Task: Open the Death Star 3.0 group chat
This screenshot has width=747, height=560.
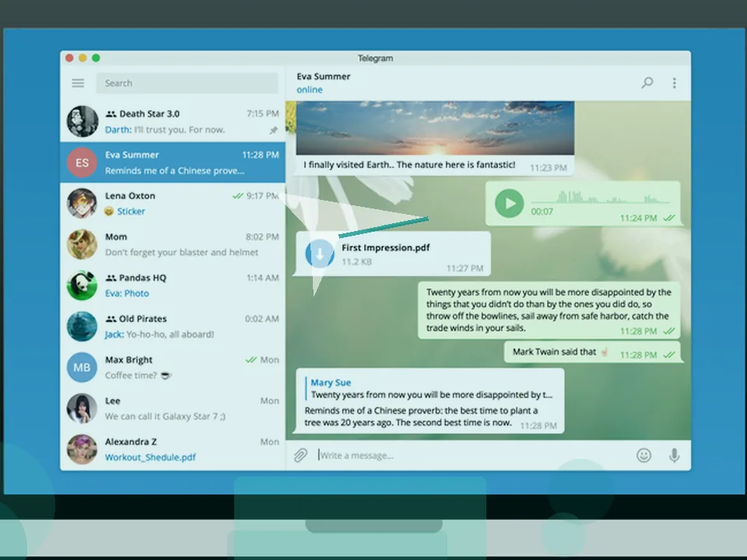Action: (173, 121)
